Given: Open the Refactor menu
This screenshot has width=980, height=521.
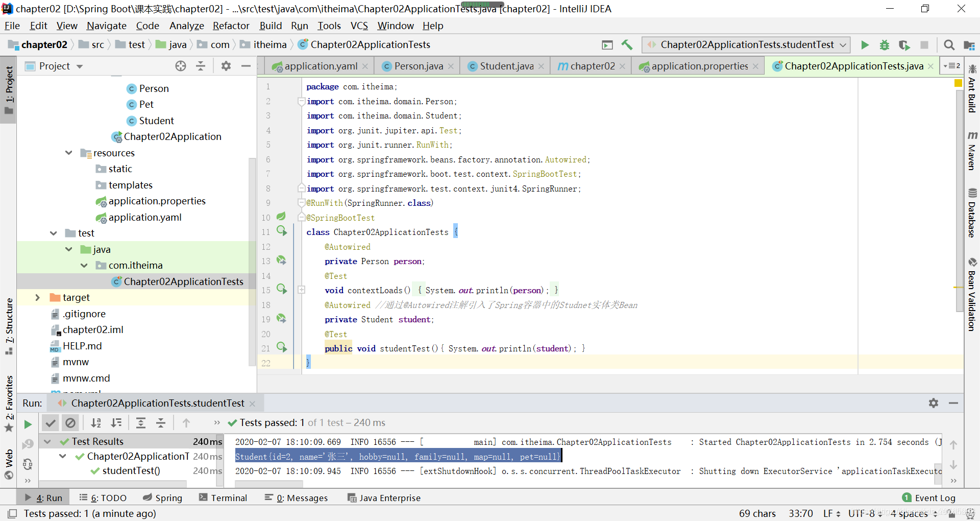Looking at the screenshot, I should pyautogui.click(x=231, y=26).
